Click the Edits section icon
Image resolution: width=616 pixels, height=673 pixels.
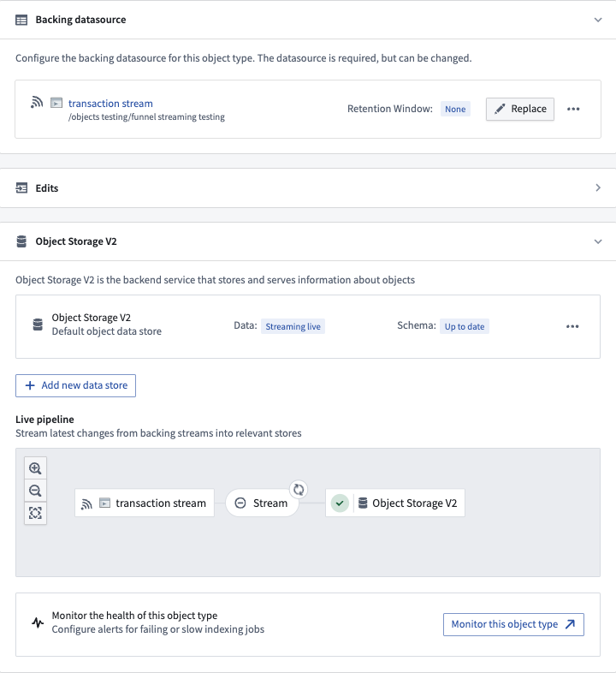click(21, 188)
